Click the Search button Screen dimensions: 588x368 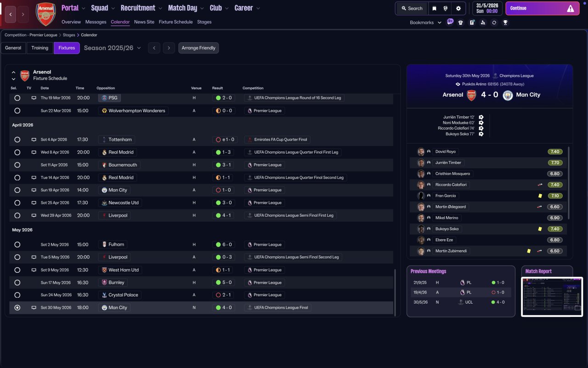[411, 8]
